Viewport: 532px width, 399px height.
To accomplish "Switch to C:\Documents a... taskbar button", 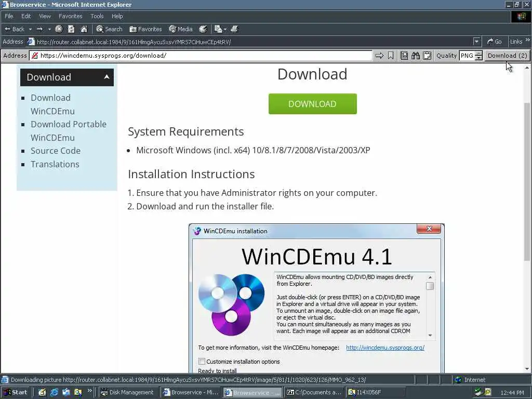I will (314, 392).
